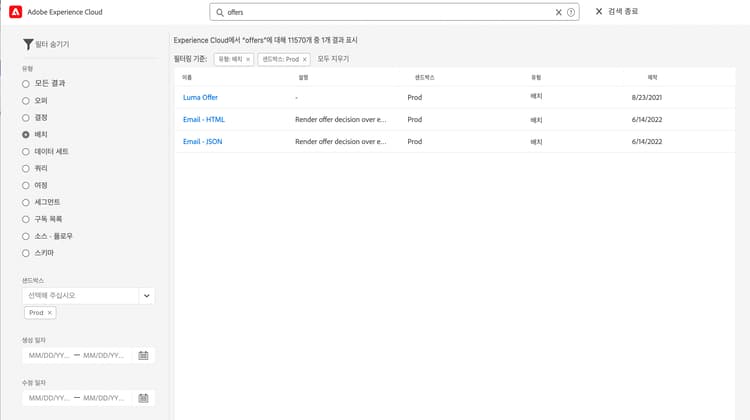Click 생성 일자 start date field
This screenshot has height=420, width=750.
click(x=49, y=355)
